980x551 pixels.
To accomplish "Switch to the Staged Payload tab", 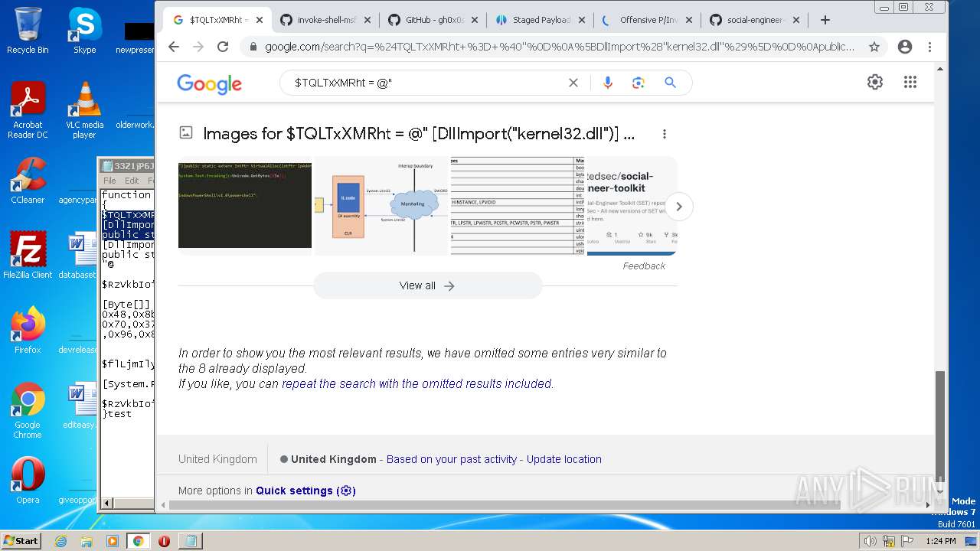I will (541, 20).
